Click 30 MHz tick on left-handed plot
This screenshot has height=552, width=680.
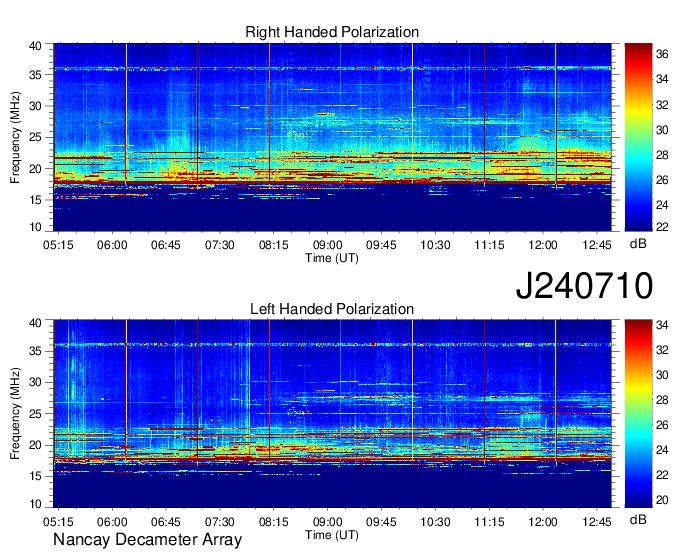36,382
